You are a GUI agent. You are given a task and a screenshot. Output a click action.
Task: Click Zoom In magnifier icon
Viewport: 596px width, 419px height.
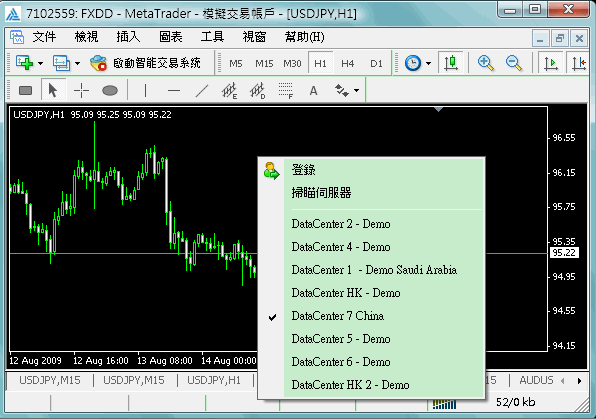click(x=486, y=63)
